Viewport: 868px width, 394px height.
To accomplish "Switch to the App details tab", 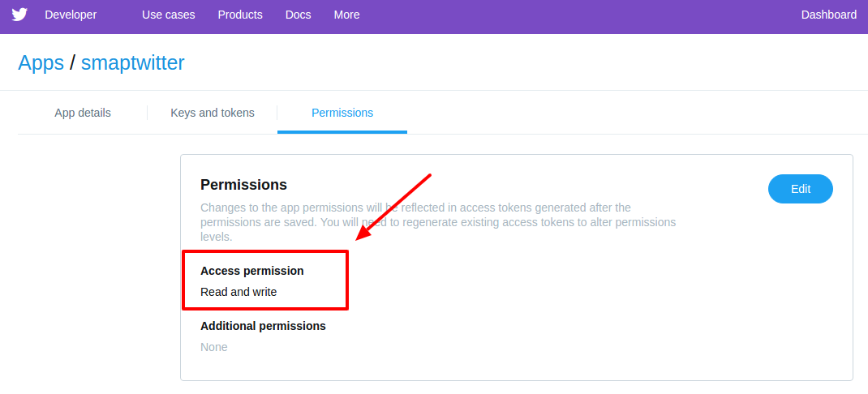I will pyautogui.click(x=83, y=113).
